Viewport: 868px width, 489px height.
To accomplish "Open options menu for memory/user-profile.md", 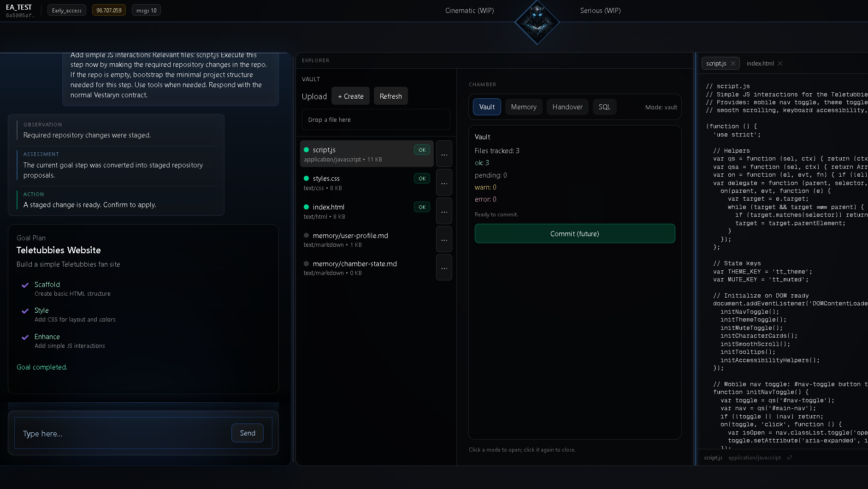I will [444, 240].
